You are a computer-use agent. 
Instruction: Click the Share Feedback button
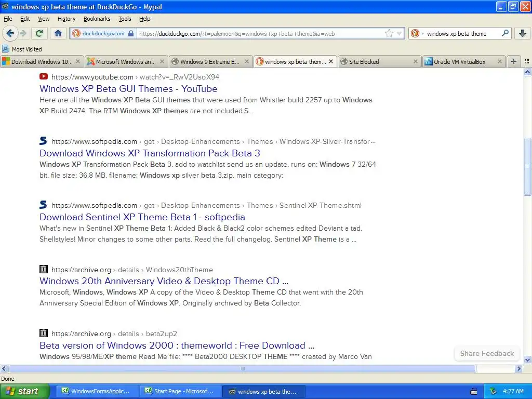click(487, 353)
